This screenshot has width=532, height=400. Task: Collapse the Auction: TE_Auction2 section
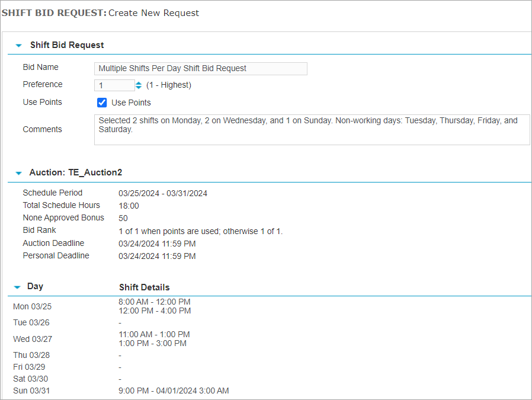click(x=18, y=172)
